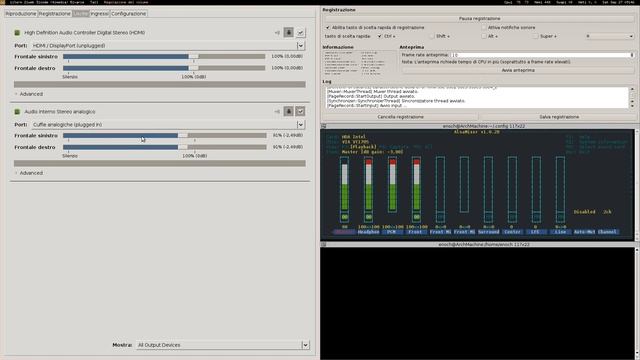
Task: Click the Frame rate anteprima input field
Action: point(540,55)
